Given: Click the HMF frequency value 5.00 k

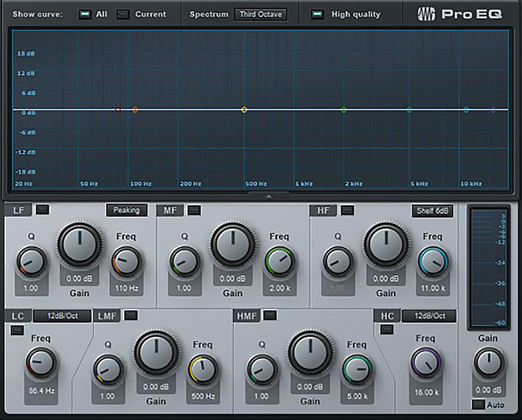Looking at the screenshot, I should 357,396.
